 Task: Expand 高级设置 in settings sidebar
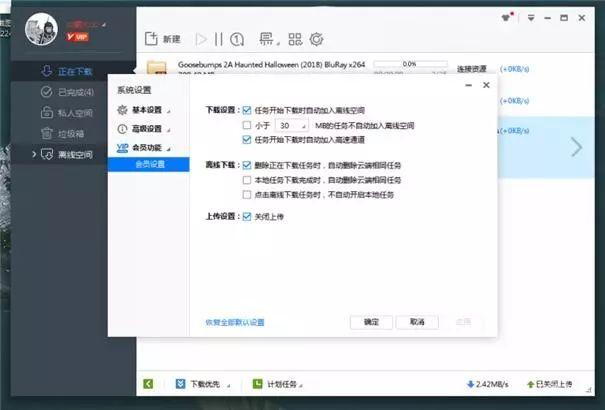149,129
